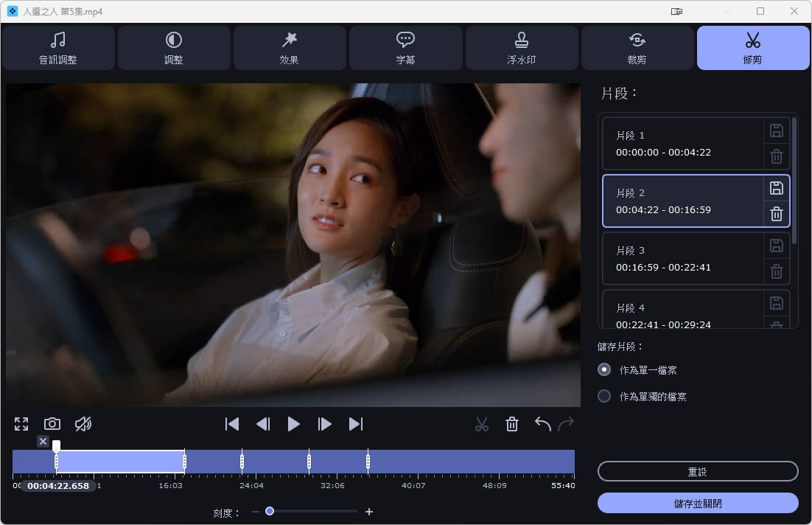Click the compact mode icon in title bar

676,11
